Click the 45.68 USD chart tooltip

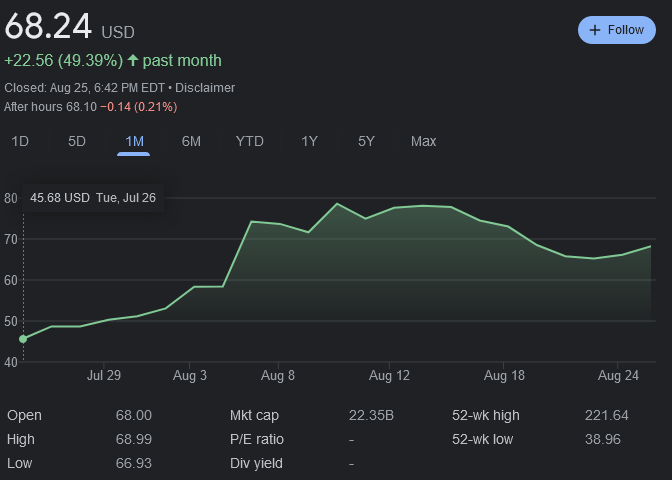(x=93, y=198)
